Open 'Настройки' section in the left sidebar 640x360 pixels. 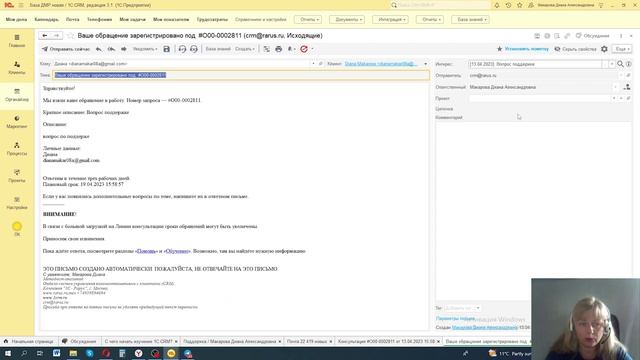pos(17,203)
